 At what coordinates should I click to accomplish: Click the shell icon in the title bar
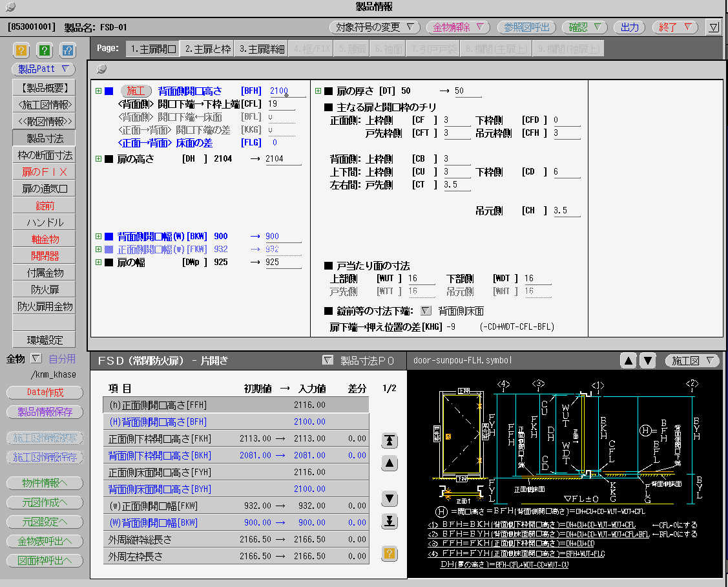pyautogui.click(x=10, y=6)
